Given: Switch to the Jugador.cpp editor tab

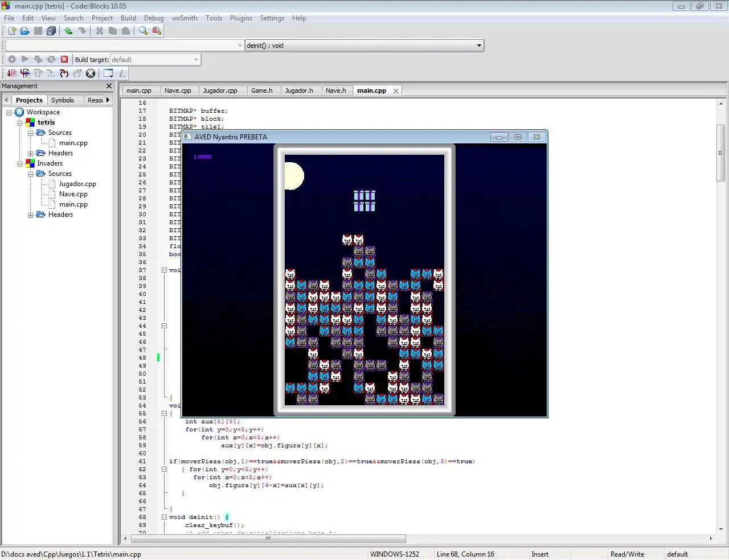Looking at the screenshot, I should click(220, 90).
